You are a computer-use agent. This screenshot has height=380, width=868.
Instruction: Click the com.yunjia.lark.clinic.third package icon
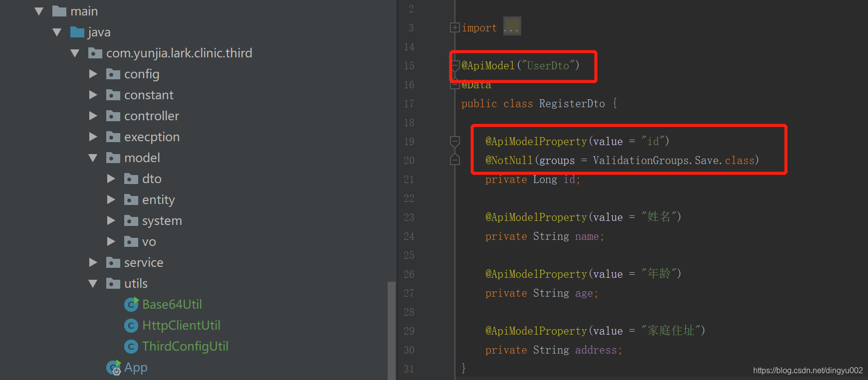[95, 53]
